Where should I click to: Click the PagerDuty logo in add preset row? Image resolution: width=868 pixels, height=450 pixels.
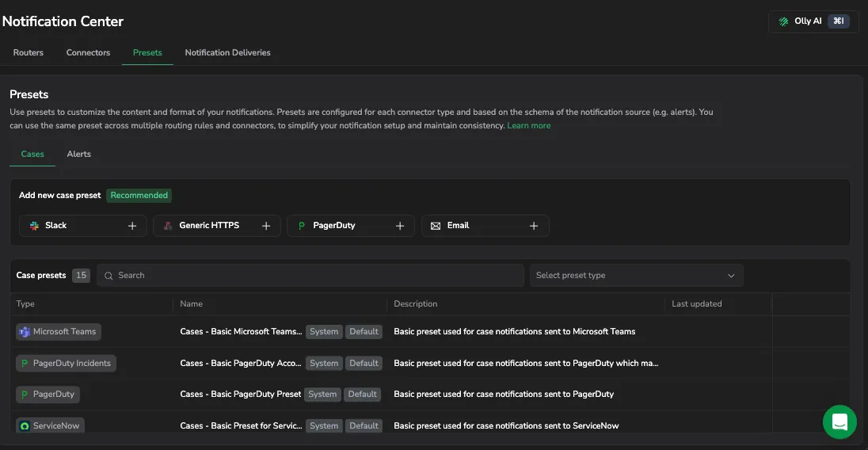tap(302, 226)
